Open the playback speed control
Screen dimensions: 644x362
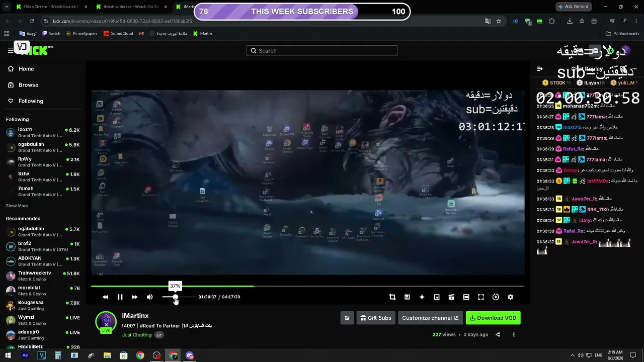(496, 297)
